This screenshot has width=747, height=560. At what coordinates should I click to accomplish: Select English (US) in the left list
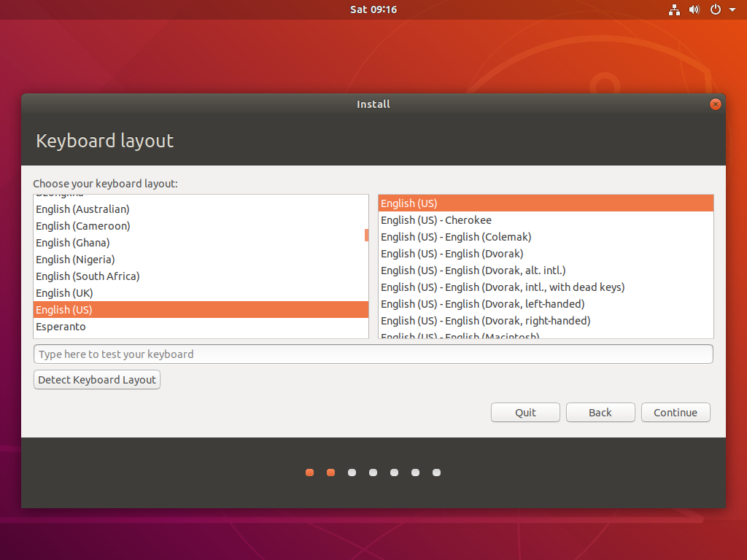pyautogui.click(x=201, y=309)
